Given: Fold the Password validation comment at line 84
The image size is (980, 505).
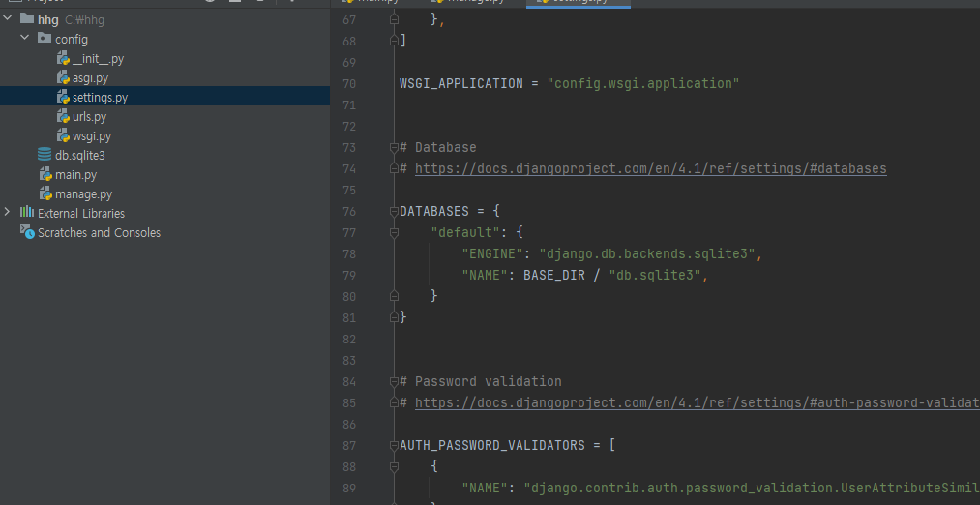Looking at the screenshot, I should pyautogui.click(x=394, y=381).
